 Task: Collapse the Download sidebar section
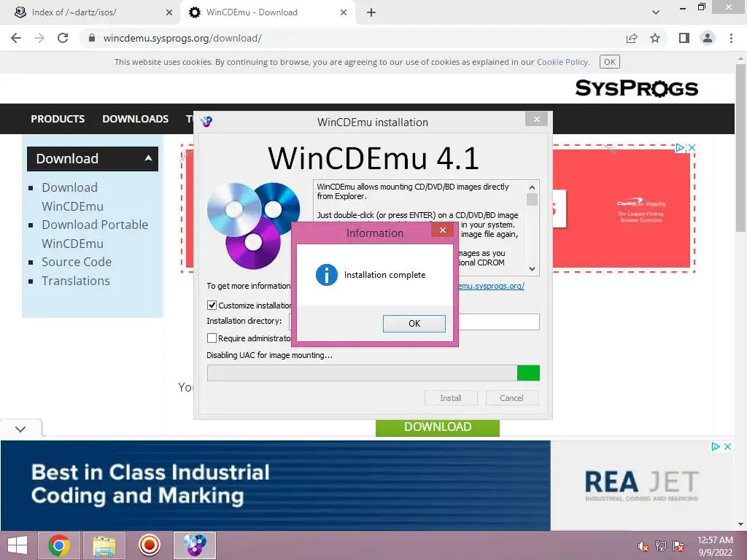[x=93, y=158]
